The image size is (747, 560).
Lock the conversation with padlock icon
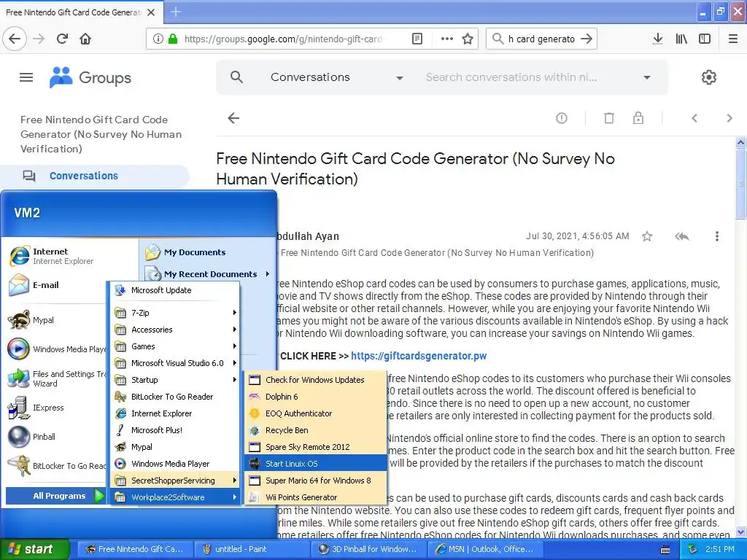(638, 118)
